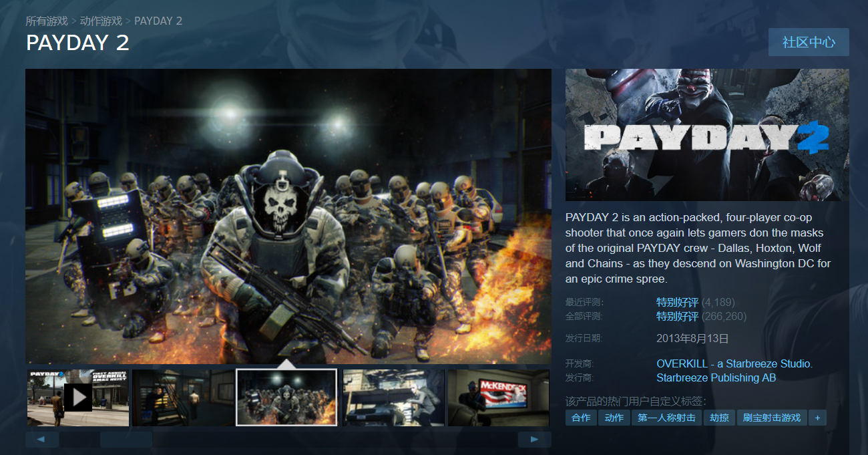Click the PAYDAY 2 breadcrumb link

tap(158, 21)
